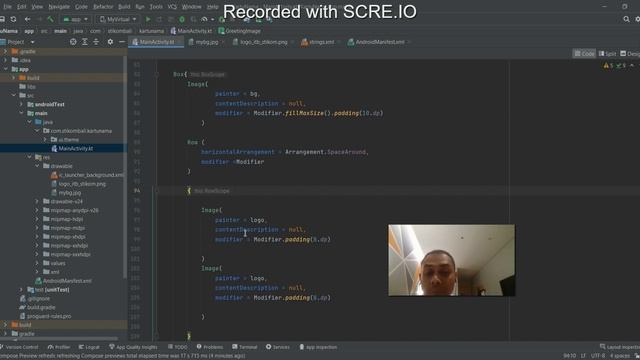The height and width of the screenshot is (360, 640).
Task: Open the Layout Inspector tool window
Action: (620, 347)
